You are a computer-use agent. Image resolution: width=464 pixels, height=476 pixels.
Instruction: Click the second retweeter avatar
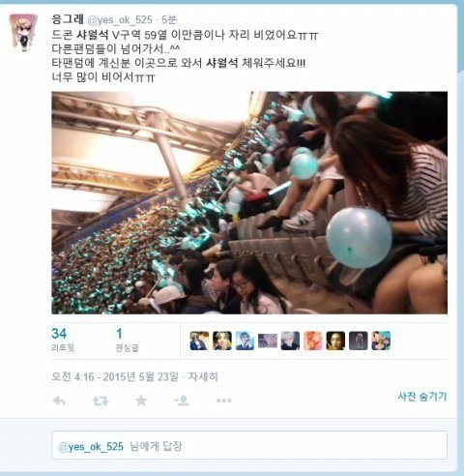pyautogui.click(x=222, y=341)
